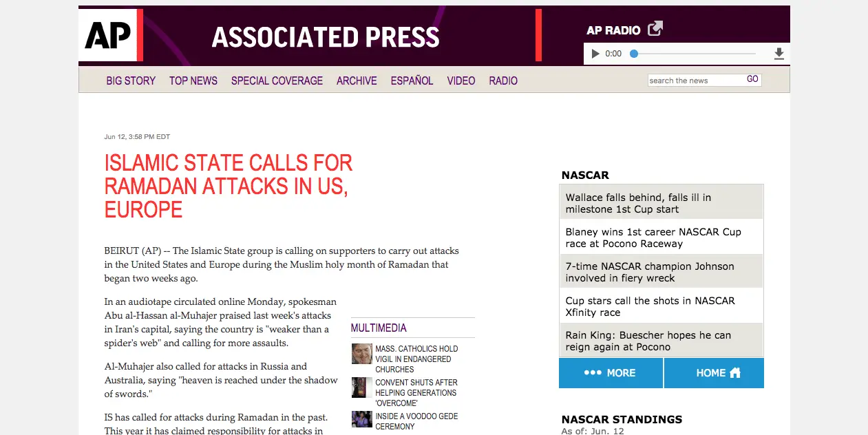
Task: Switch to Español section
Action: click(412, 81)
